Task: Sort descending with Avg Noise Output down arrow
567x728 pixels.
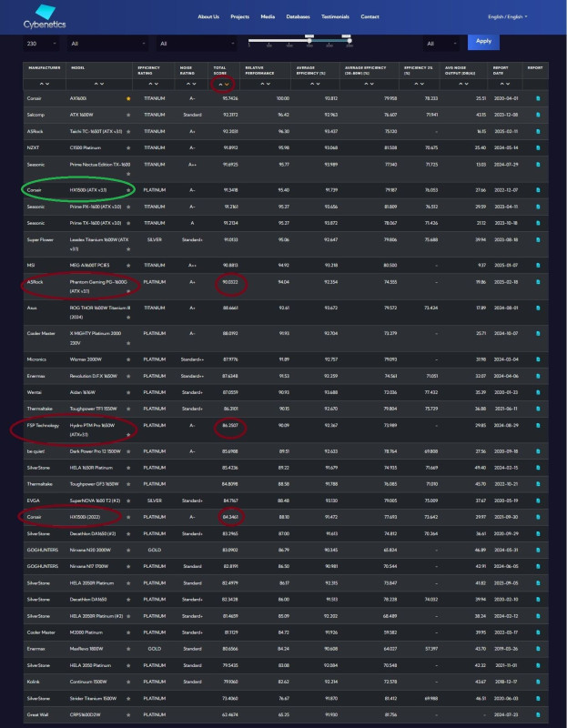Action: click(x=466, y=84)
